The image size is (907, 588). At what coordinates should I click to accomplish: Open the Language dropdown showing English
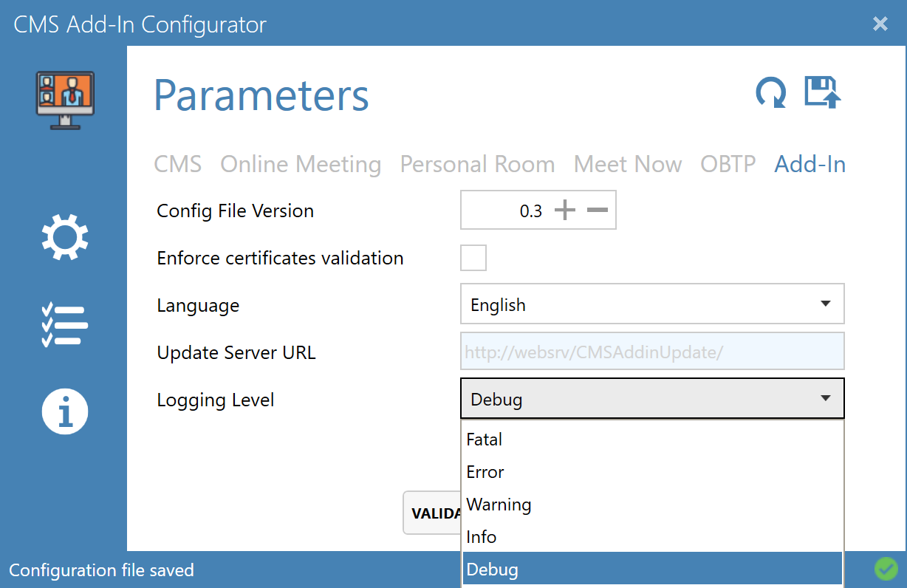[652, 304]
